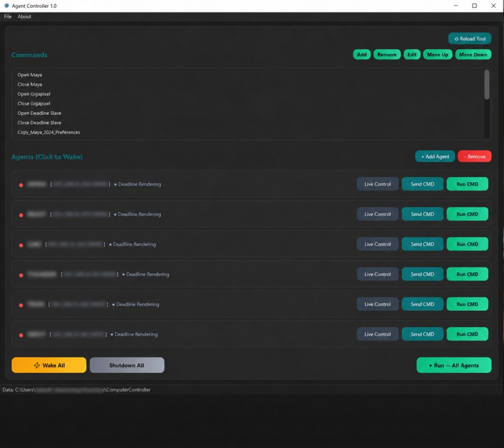Image resolution: width=504 pixels, height=448 pixels.
Task: Click the Agent Controller app icon in title bar
Action: pyautogui.click(x=6, y=6)
